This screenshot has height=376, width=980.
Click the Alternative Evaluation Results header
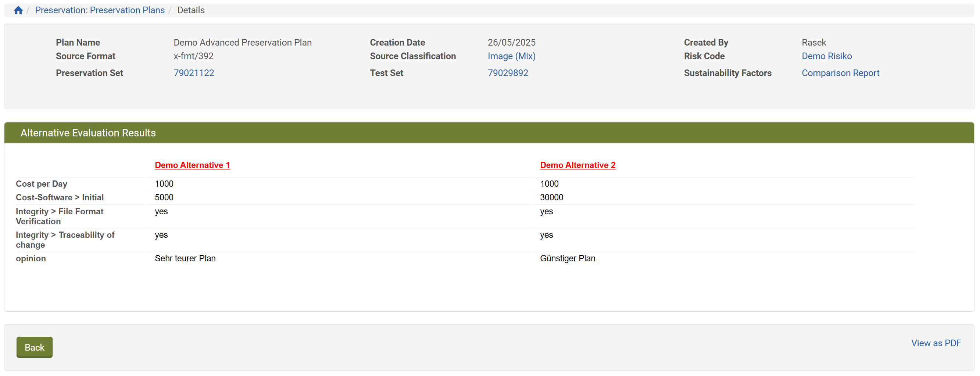point(88,133)
